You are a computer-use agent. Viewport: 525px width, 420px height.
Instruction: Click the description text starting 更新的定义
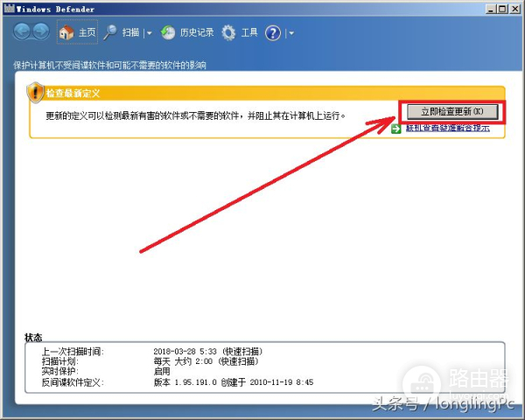tap(195, 115)
